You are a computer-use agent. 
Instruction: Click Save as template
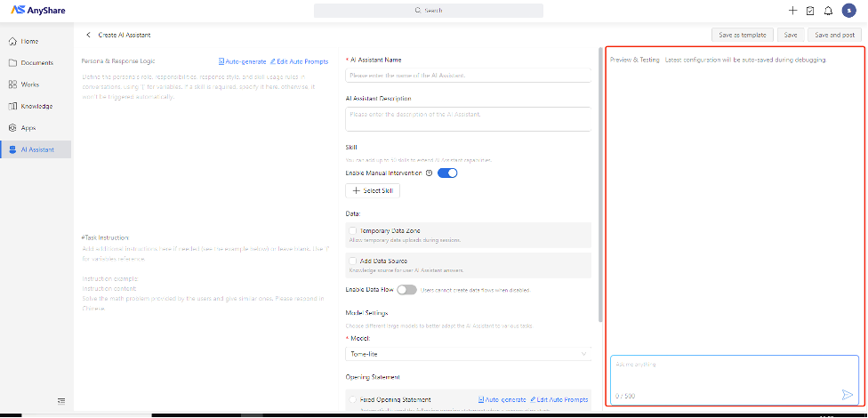tap(742, 35)
